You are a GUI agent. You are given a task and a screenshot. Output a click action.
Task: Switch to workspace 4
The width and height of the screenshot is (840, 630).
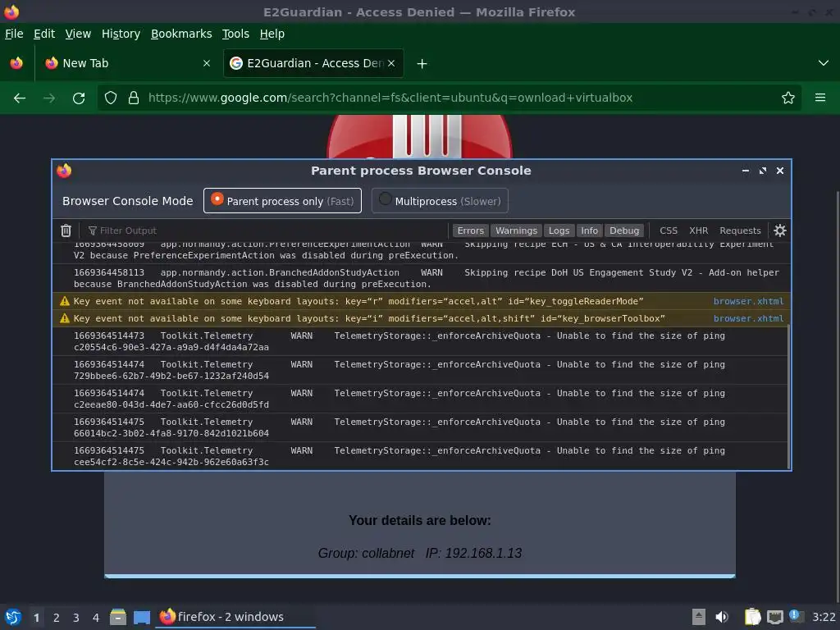[96, 618]
